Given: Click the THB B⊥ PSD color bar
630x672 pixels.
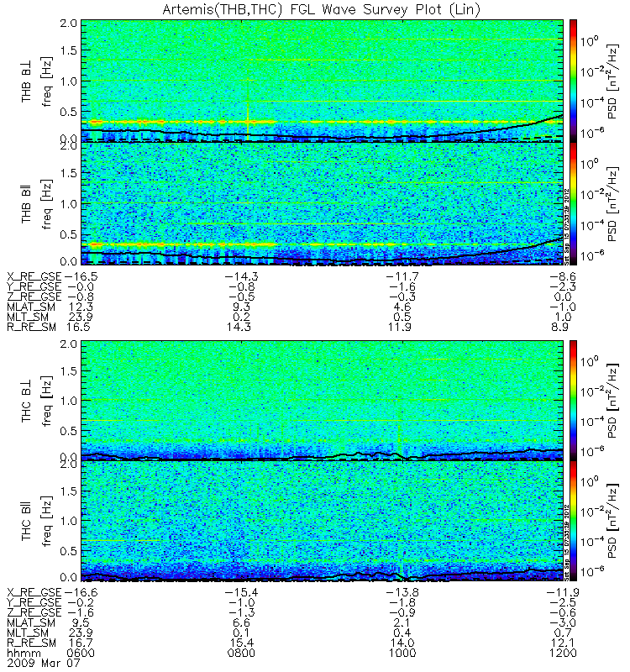Looking at the screenshot, I should (573, 81).
